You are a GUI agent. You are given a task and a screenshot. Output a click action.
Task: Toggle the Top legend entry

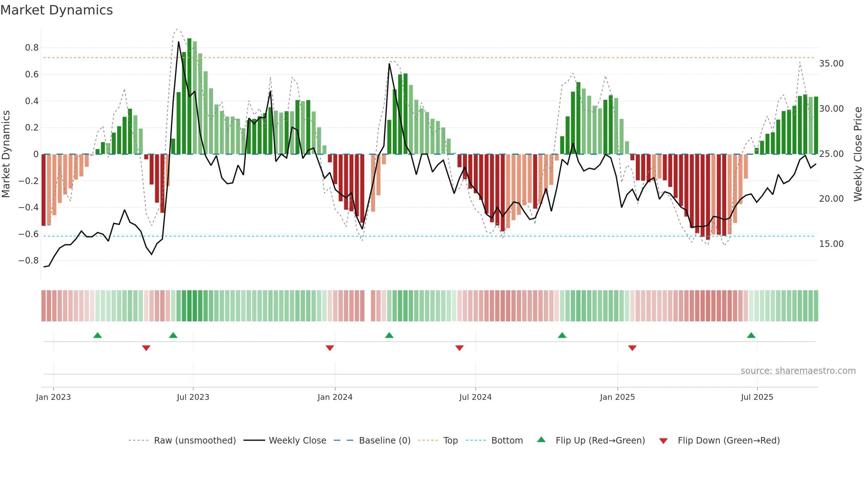(438, 440)
